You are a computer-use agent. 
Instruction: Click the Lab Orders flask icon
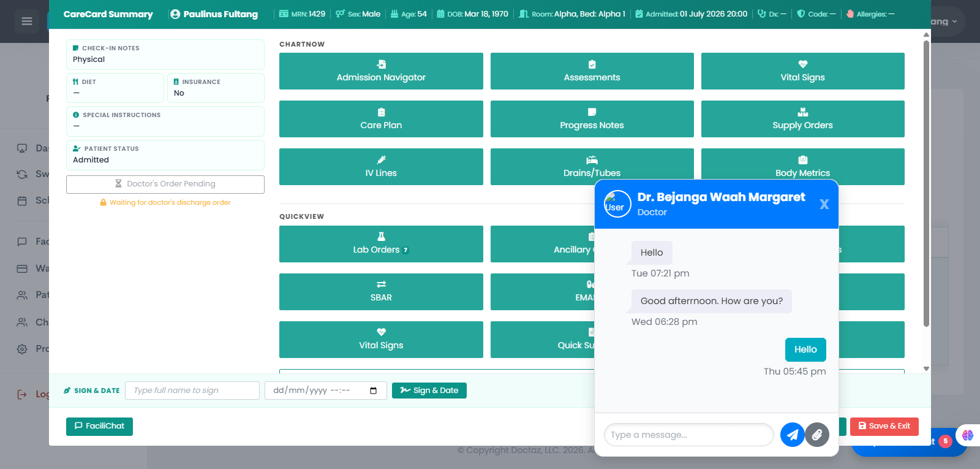[x=381, y=237]
